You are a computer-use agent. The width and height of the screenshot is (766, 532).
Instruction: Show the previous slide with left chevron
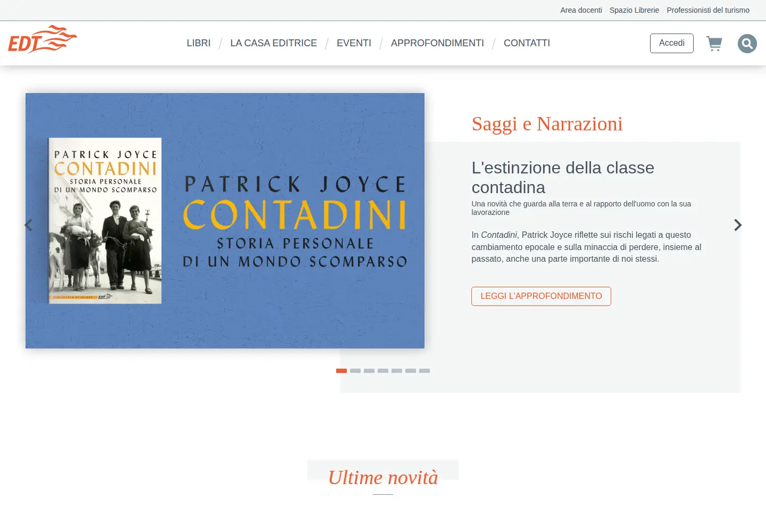(x=29, y=225)
